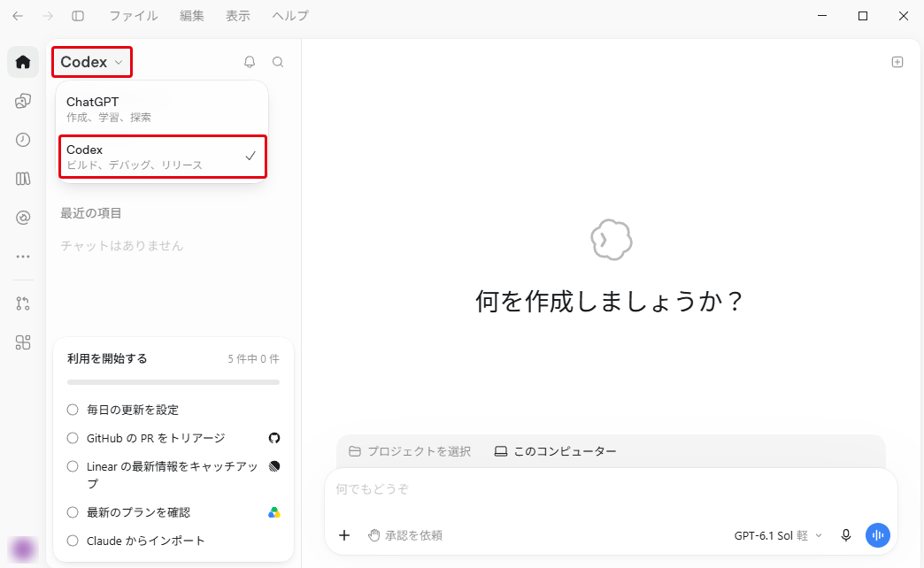Open the search magnifier icon

[x=278, y=62]
